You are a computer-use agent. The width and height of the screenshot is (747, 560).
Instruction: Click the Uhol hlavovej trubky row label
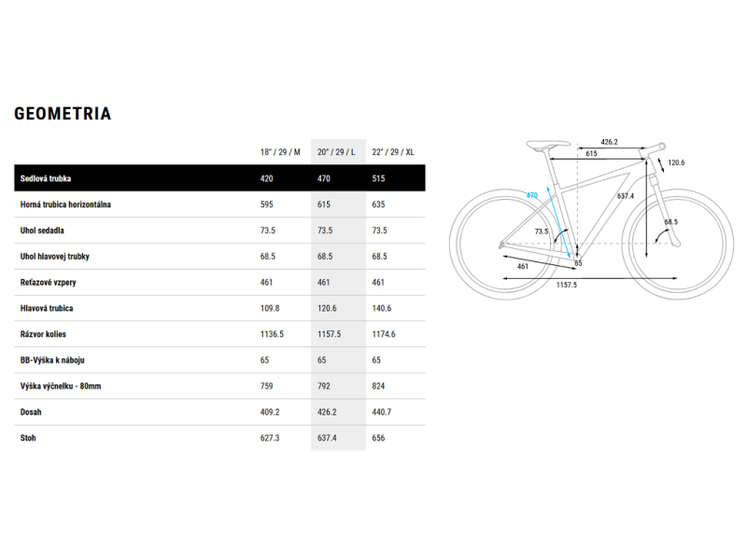point(55,256)
